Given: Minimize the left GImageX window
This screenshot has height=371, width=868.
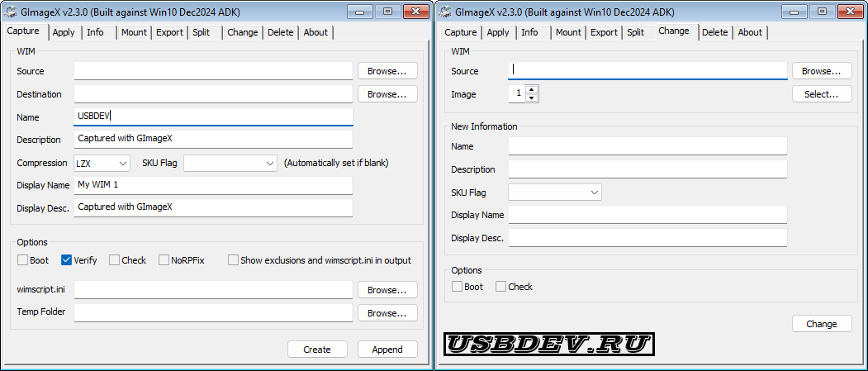Looking at the screenshot, I should (x=362, y=11).
